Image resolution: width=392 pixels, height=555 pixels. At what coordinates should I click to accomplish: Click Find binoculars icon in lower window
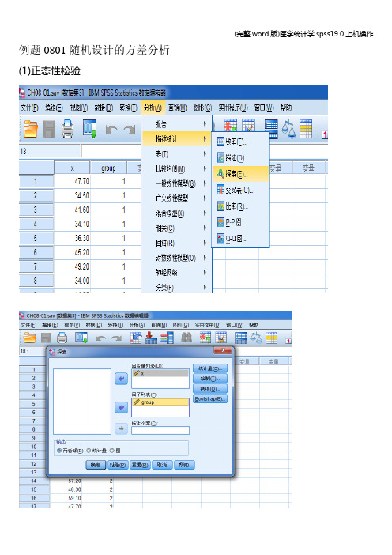pyautogui.click(x=187, y=338)
